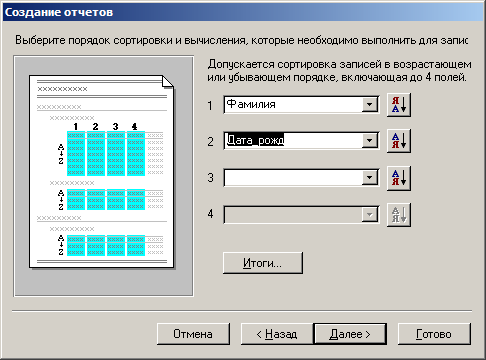The height and width of the screenshot is (360, 486).
Task: Click the instruction text 'Выберите порядок сортировки'
Action: [94, 40]
